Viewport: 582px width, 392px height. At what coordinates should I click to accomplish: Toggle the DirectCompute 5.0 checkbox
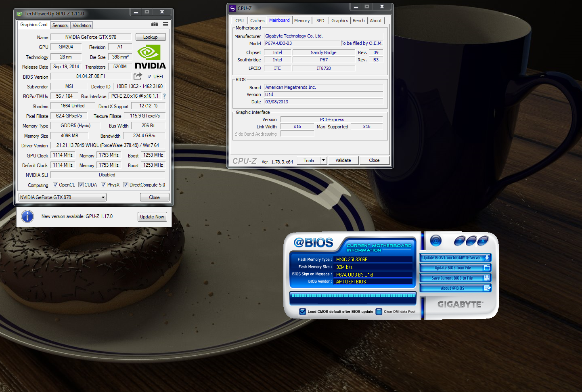point(126,185)
